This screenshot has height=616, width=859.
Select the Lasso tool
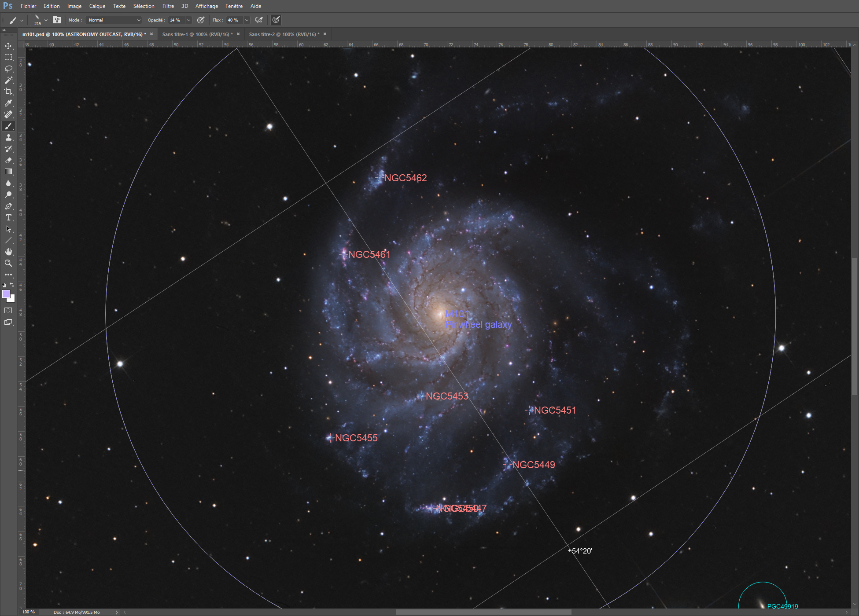click(8, 69)
